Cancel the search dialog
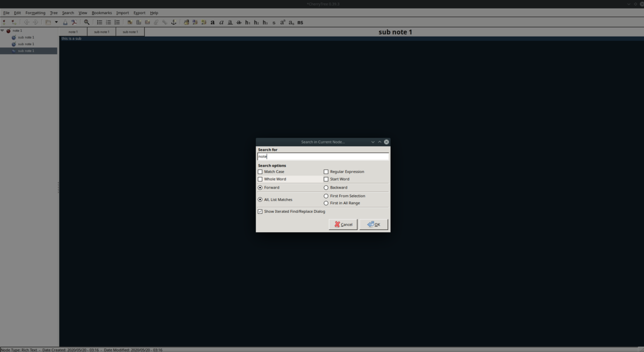 (343, 224)
